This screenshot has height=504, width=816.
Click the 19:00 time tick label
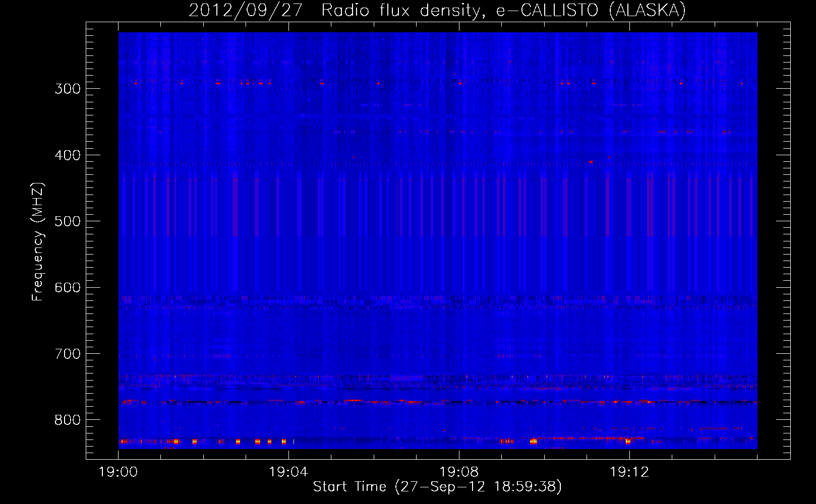coord(119,472)
